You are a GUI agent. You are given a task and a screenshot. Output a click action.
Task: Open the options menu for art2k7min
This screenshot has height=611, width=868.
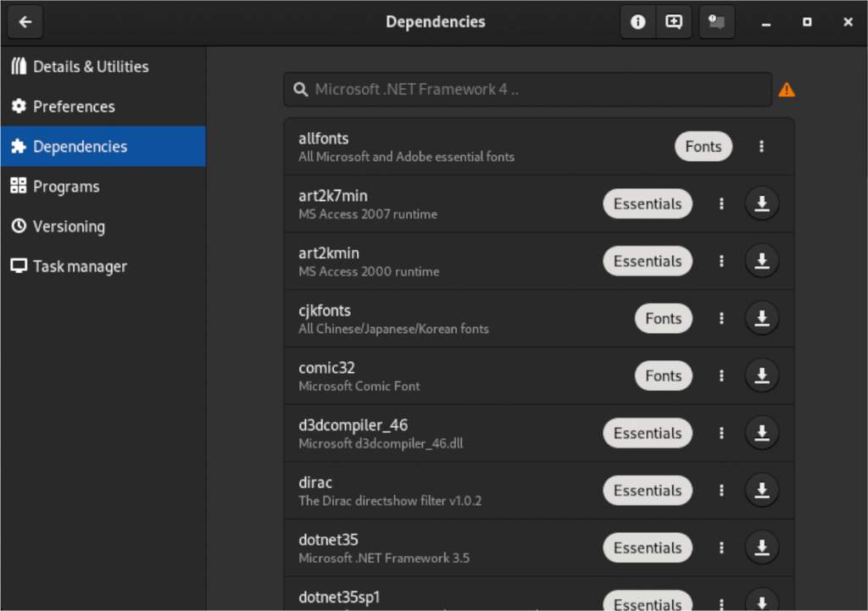coord(721,203)
